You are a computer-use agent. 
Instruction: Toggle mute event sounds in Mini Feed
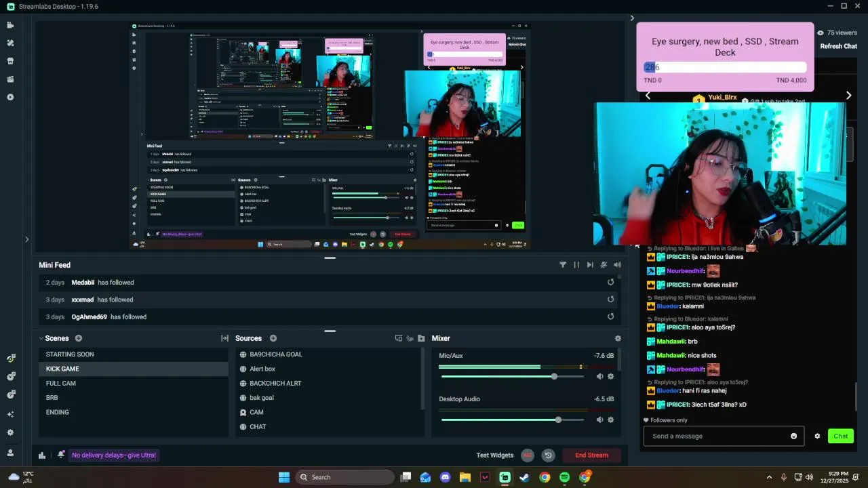[x=604, y=265]
